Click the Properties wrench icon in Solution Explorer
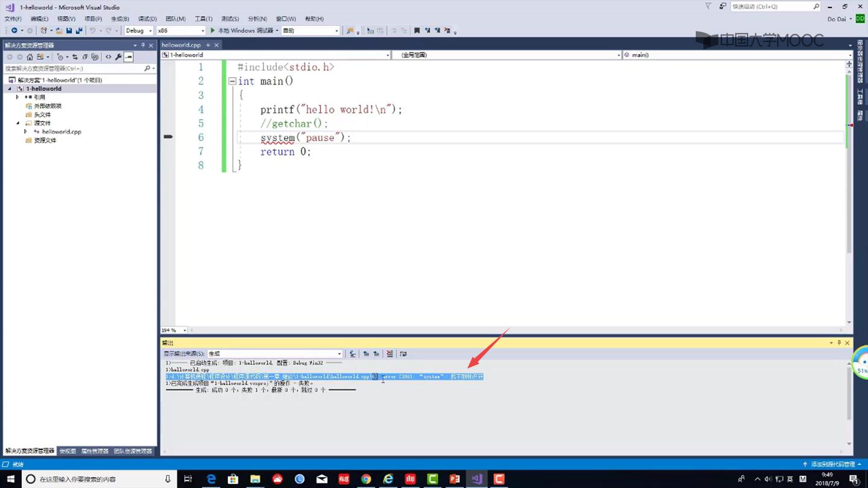This screenshot has height=488, width=868. tap(118, 57)
